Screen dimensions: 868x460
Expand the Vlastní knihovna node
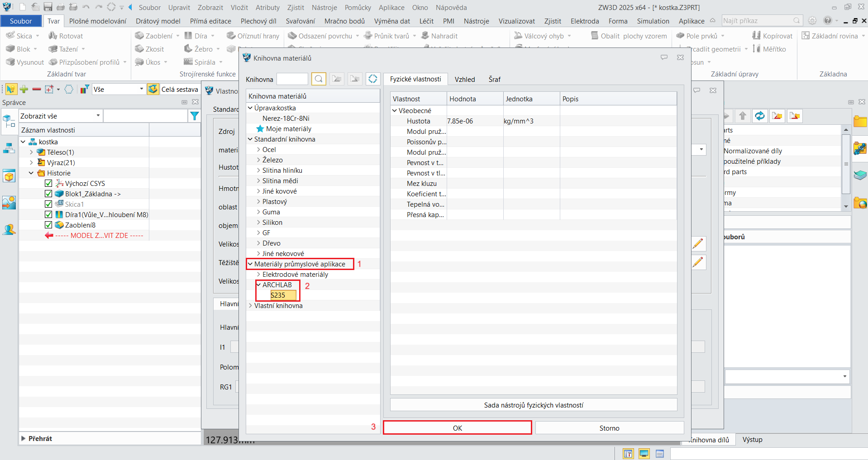(x=250, y=306)
